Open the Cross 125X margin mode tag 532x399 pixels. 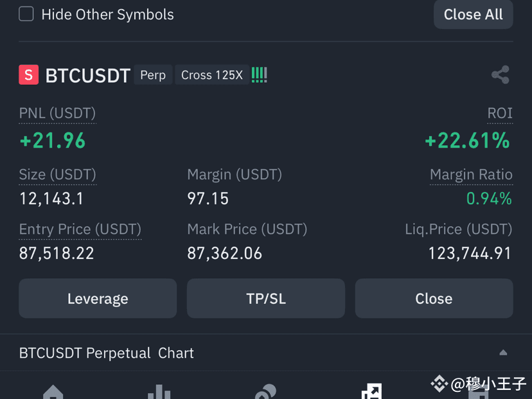click(x=212, y=75)
